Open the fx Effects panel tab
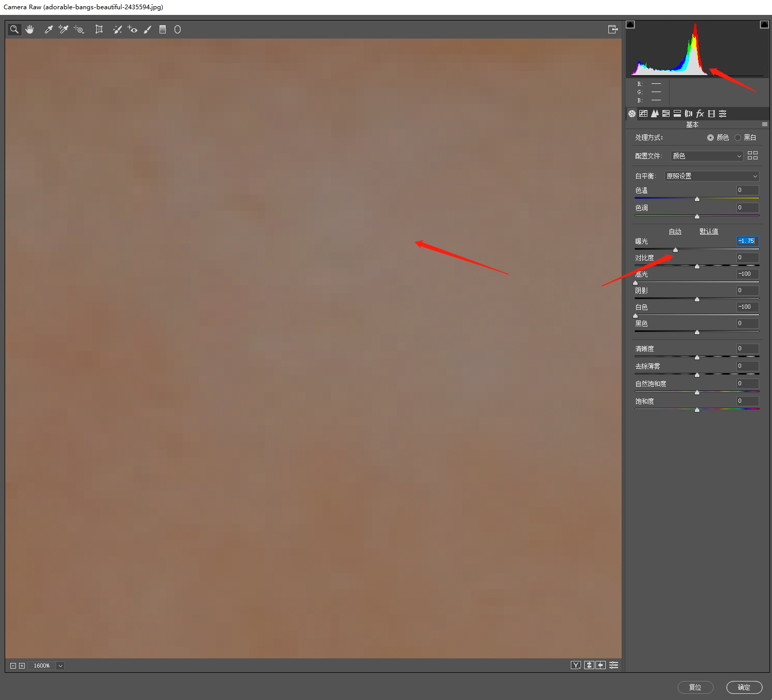772x700 pixels. [x=700, y=114]
